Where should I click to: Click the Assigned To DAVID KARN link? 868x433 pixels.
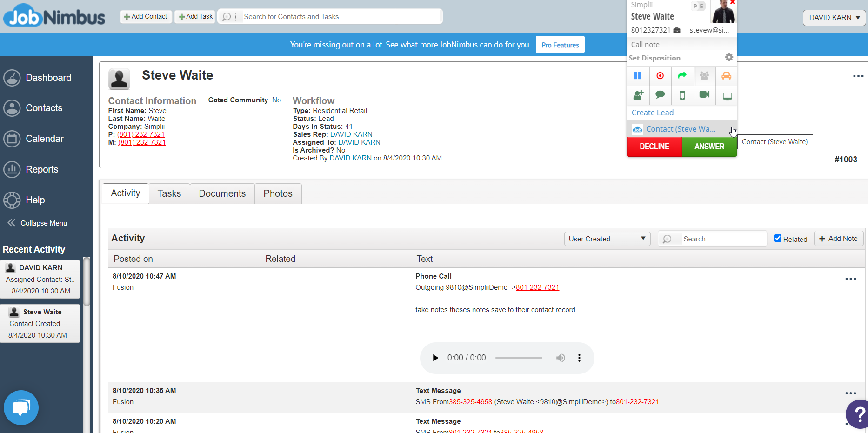tap(359, 142)
